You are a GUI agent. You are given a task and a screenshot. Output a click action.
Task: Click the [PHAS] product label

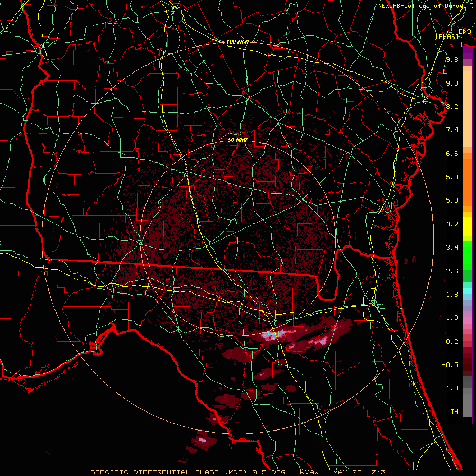(x=447, y=36)
